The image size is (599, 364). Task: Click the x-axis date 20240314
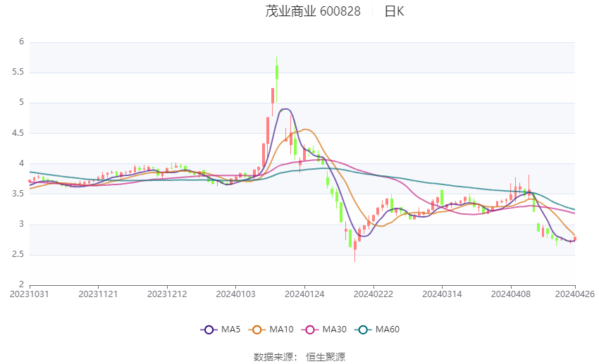click(x=442, y=294)
